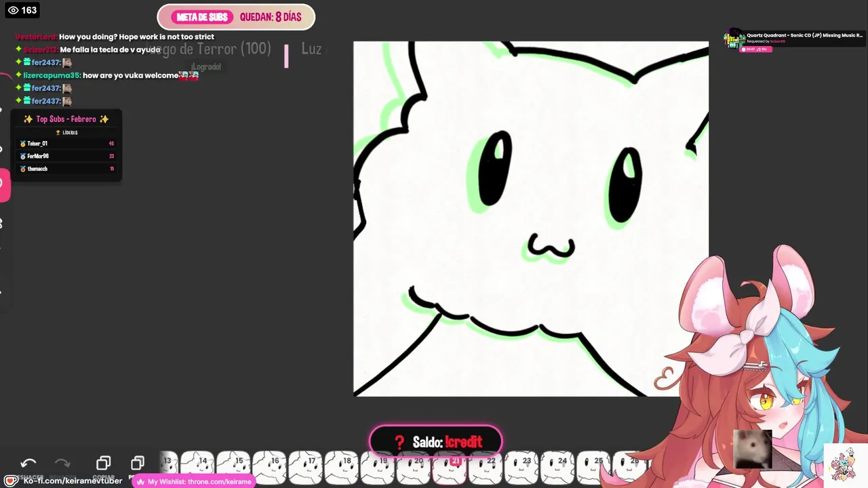Viewport: 868px width, 488px height.
Task: Copy the current frame with Copiar icon
Action: (x=103, y=463)
